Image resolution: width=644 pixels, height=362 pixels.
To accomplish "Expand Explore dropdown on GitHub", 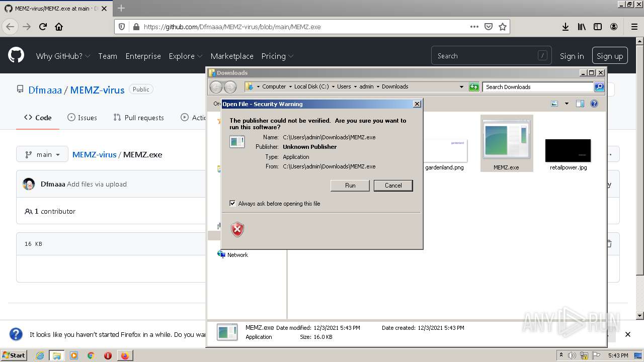I will coord(186,56).
